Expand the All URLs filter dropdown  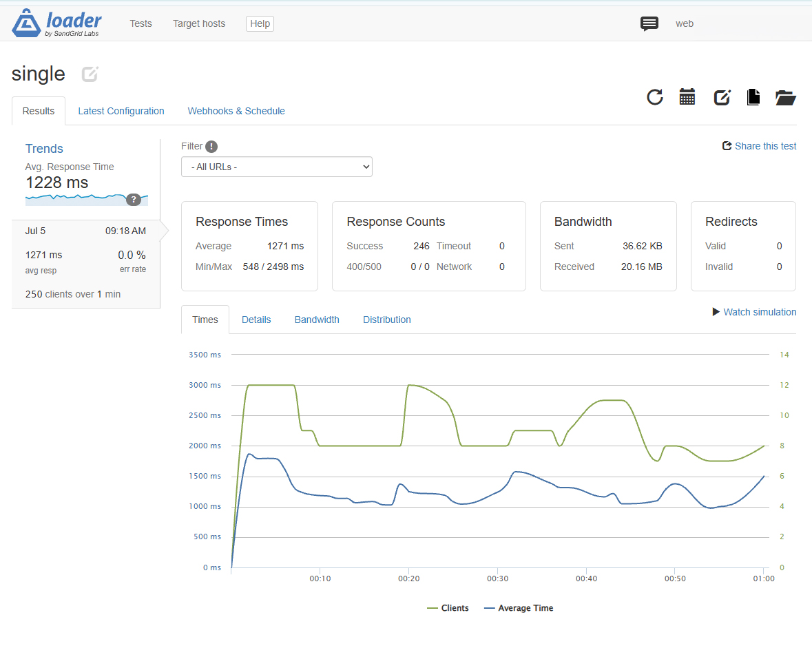point(277,167)
